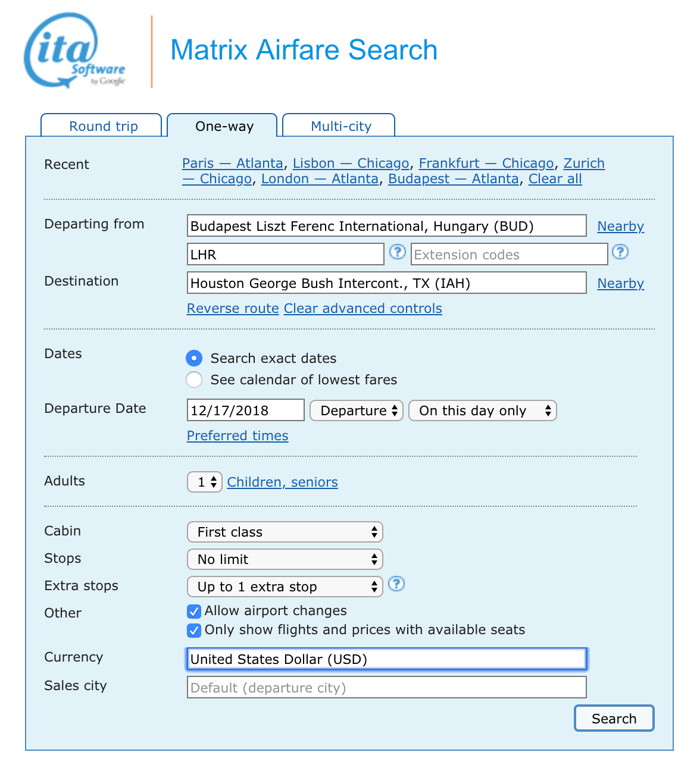Click help icon next to Extra stops
This screenshot has width=700, height=771.
tap(396, 584)
